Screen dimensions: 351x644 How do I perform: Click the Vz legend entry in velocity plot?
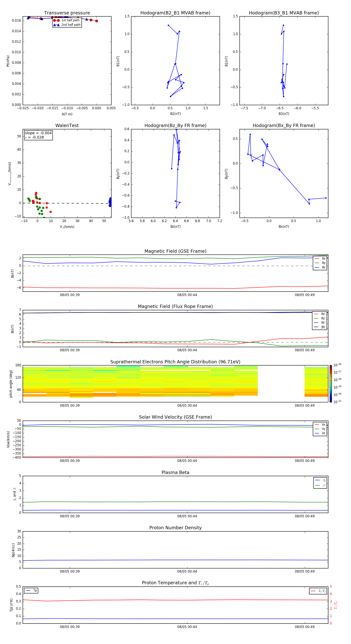tap(320, 433)
